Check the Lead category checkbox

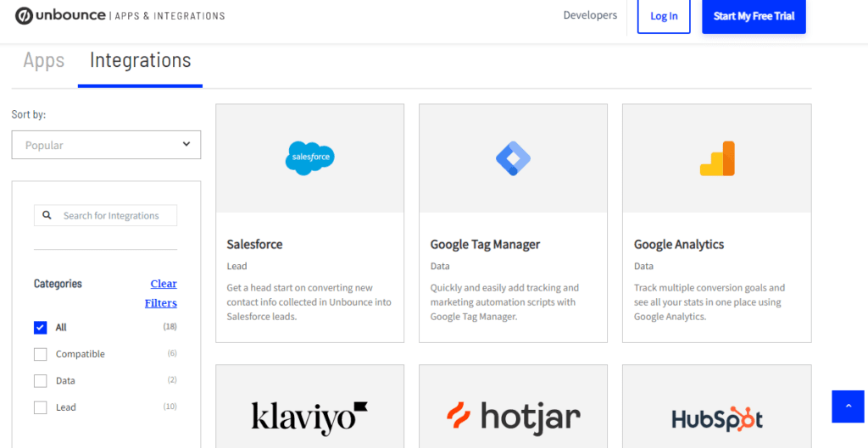coord(41,407)
